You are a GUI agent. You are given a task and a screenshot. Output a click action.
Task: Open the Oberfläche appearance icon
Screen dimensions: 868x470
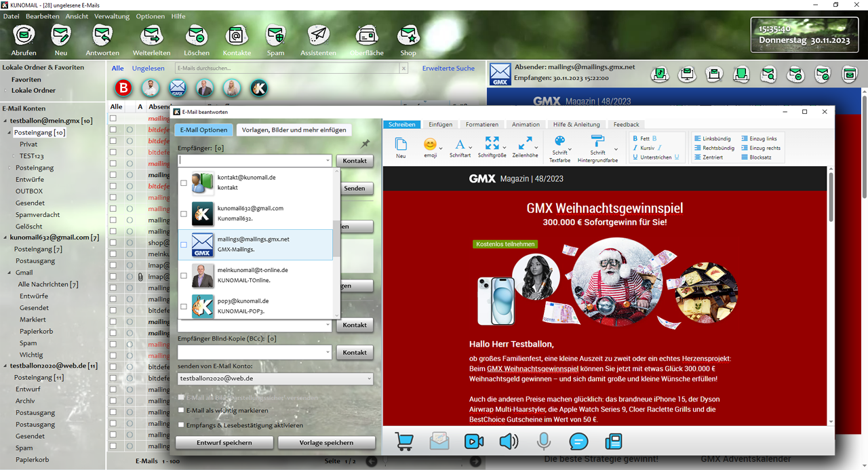[x=367, y=35]
